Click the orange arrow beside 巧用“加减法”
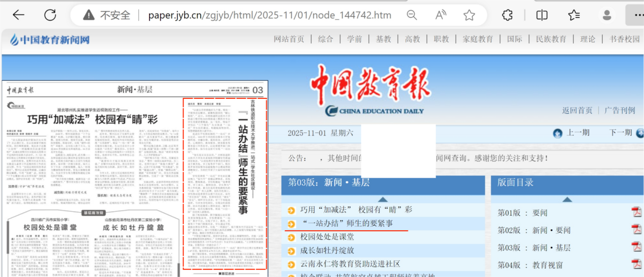 pos(291,210)
